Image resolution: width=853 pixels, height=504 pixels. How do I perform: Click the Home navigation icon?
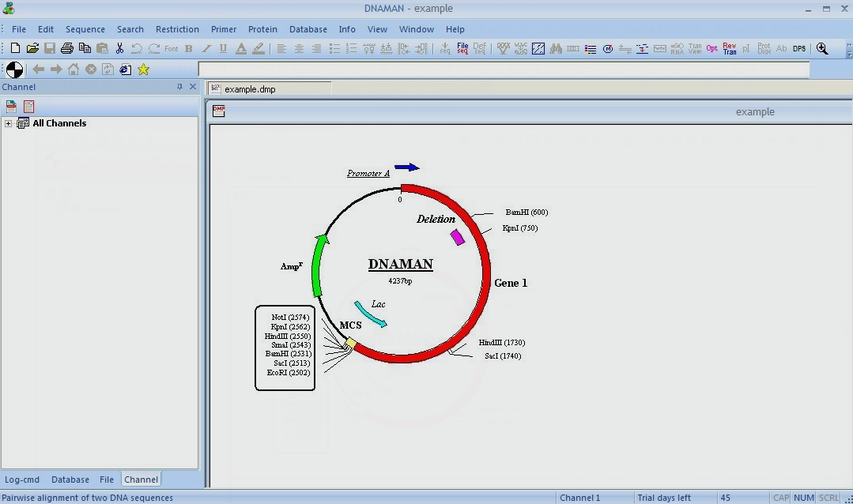[74, 69]
